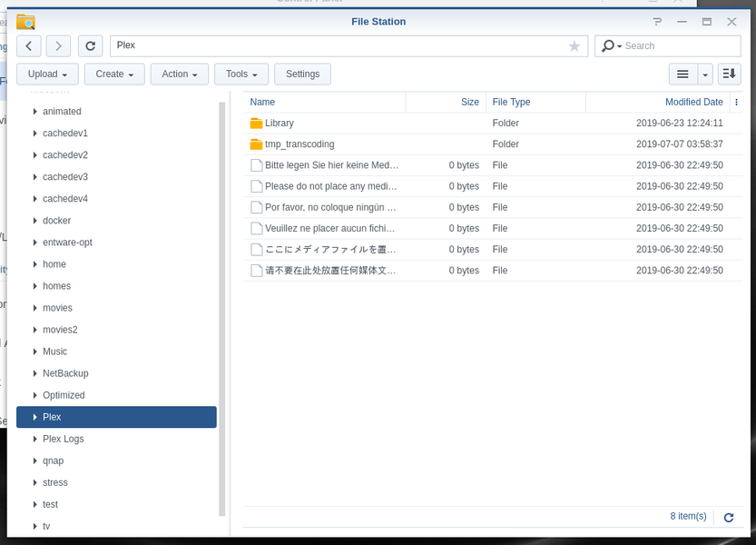
Task: Go back with the left arrow button
Action: pos(29,45)
